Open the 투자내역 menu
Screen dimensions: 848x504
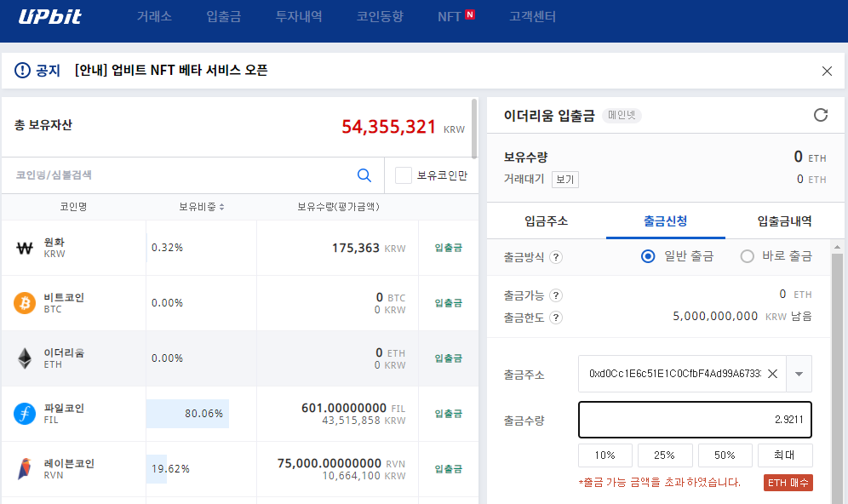click(299, 17)
